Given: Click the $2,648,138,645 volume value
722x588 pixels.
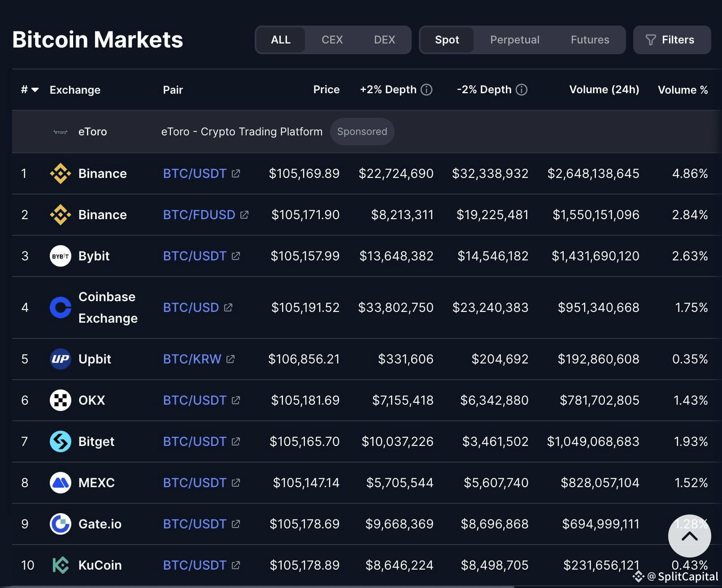Looking at the screenshot, I should tap(593, 173).
